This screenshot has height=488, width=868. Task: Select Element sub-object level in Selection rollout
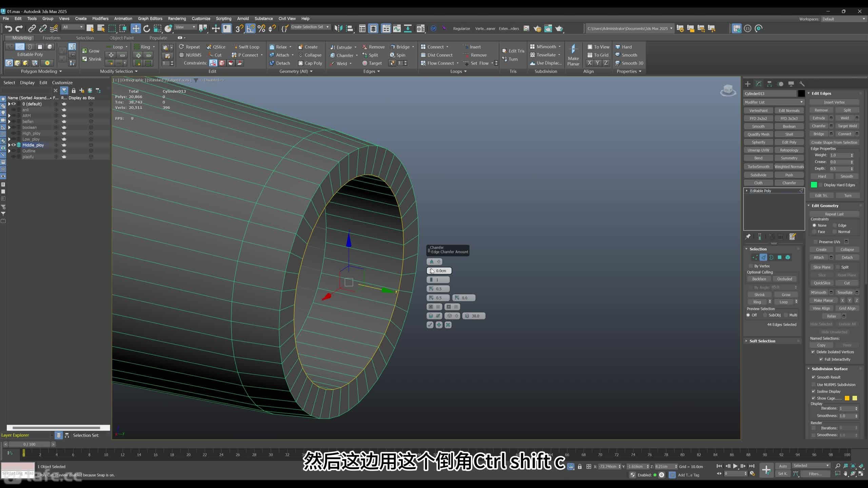tap(788, 258)
